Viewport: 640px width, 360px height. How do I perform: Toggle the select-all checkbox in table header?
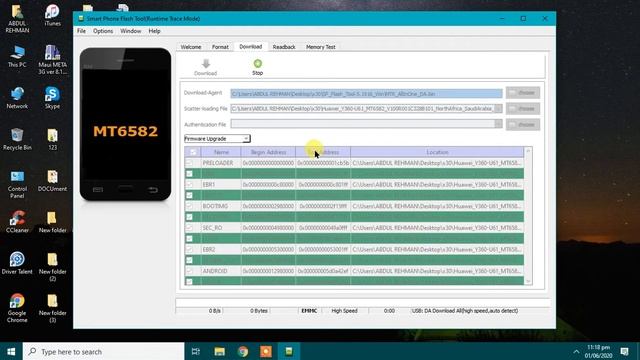pos(193,152)
